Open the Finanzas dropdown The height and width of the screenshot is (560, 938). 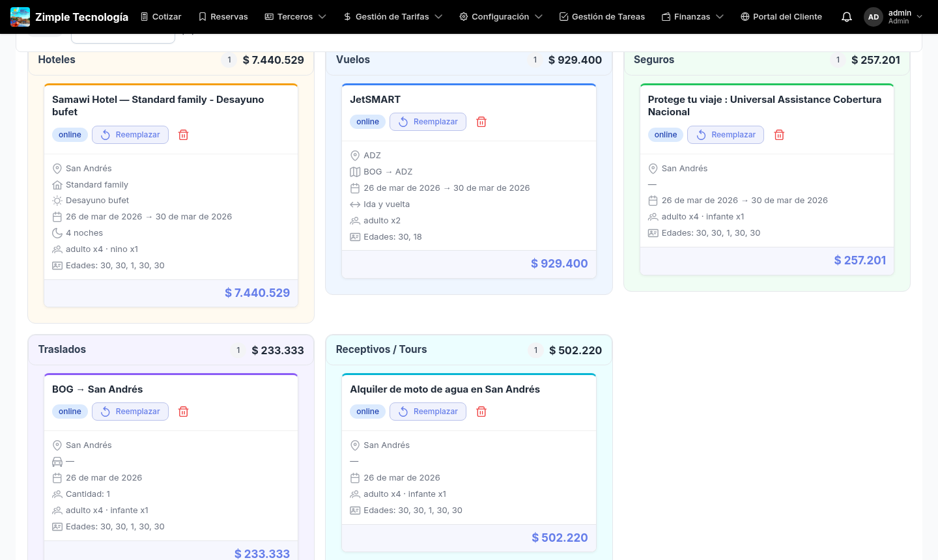(692, 17)
